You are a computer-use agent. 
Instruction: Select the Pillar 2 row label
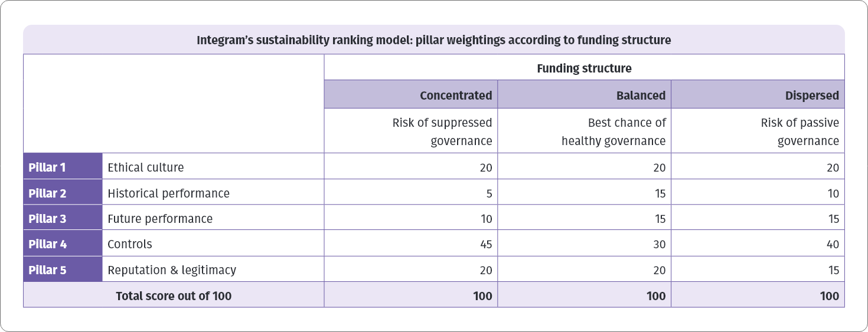[x=63, y=193]
